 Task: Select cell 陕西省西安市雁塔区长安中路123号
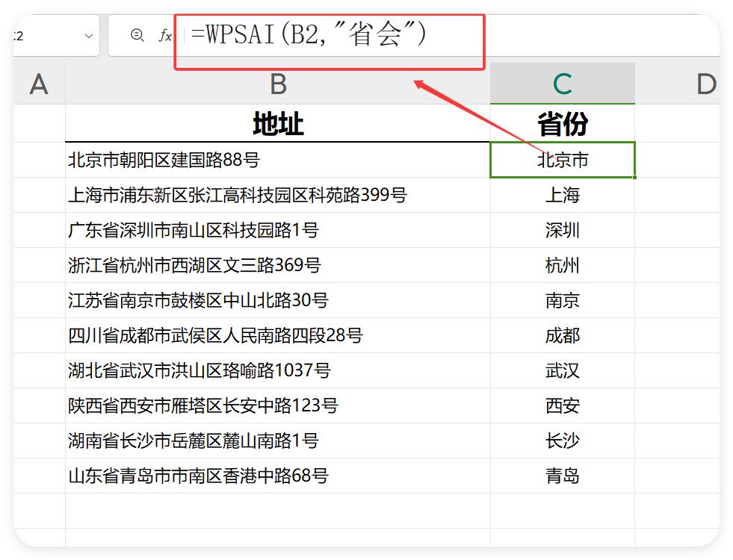pos(278,405)
